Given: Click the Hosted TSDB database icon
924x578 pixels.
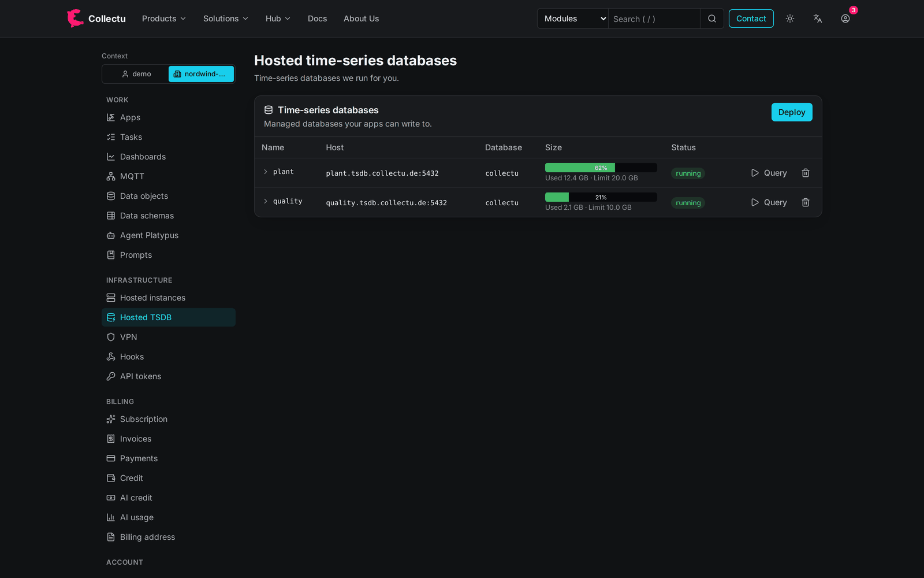Looking at the screenshot, I should [111, 317].
